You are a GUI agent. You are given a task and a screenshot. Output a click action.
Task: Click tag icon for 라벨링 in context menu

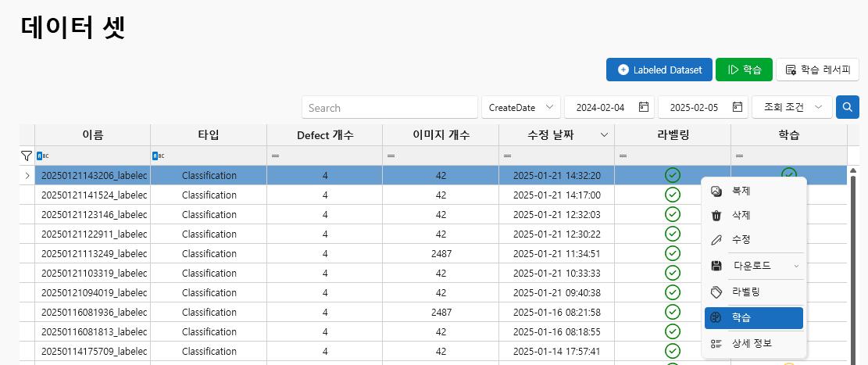[x=716, y=292]
